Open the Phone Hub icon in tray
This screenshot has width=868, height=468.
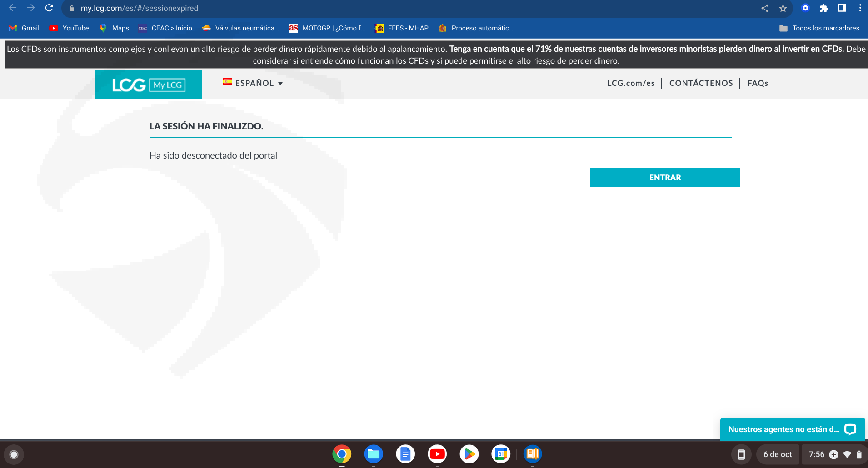tap(741, 454)
